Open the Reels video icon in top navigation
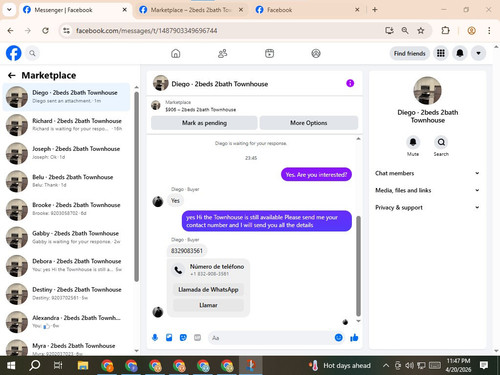Screen dimensions: 500x375 point(269,53)
